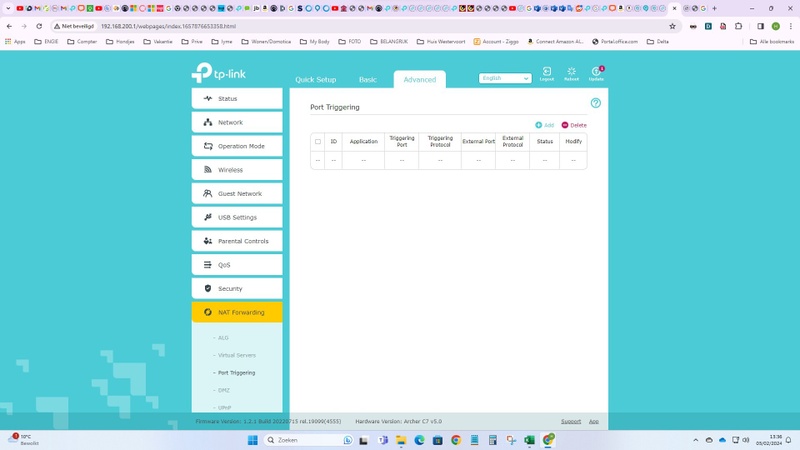Open the USB Settings section

click(237, 217)
